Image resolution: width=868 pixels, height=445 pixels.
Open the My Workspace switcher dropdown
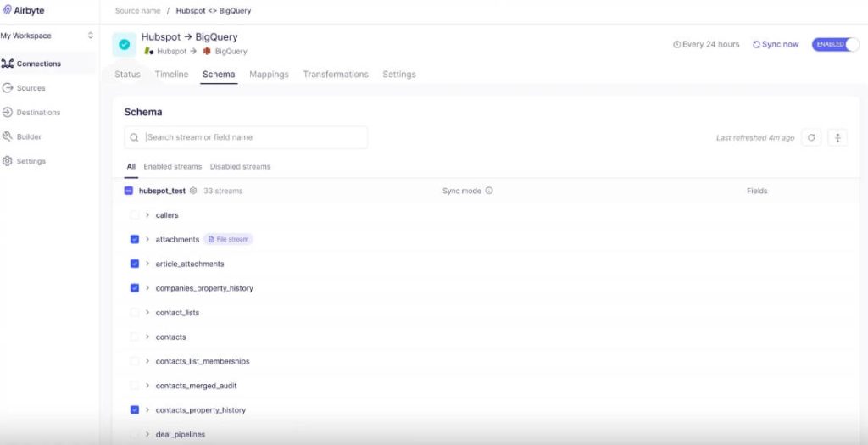click(x=47, y=36)
